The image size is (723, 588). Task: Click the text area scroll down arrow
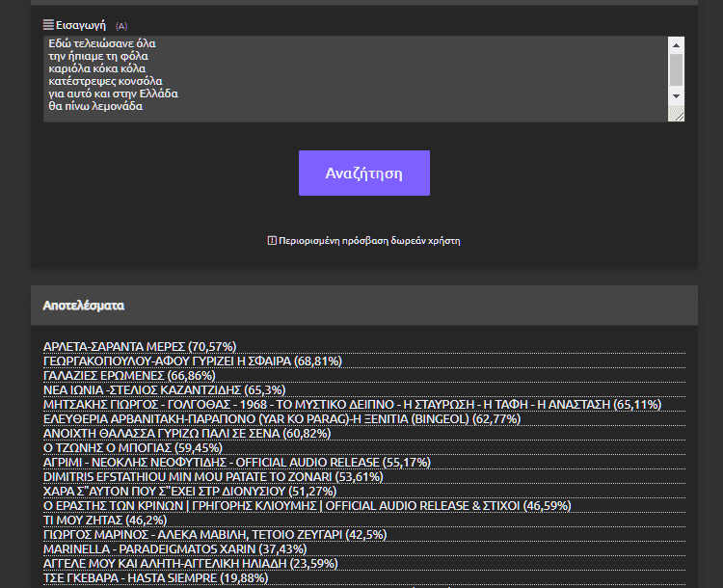click(x=676, y=96)
